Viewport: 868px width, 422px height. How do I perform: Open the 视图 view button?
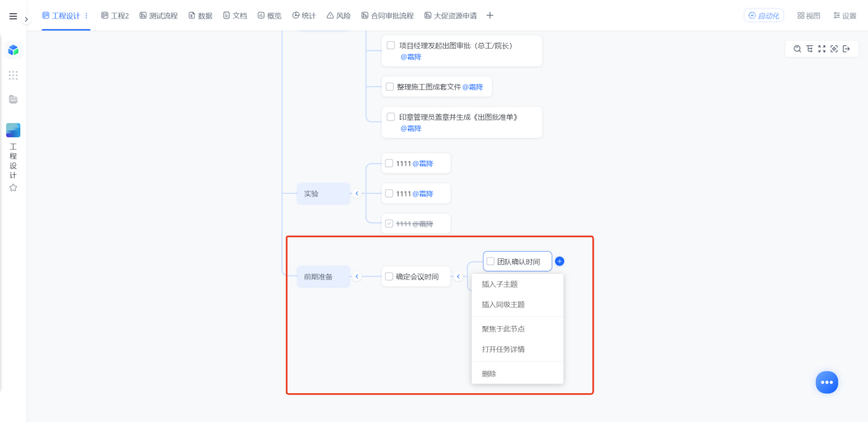809,16
